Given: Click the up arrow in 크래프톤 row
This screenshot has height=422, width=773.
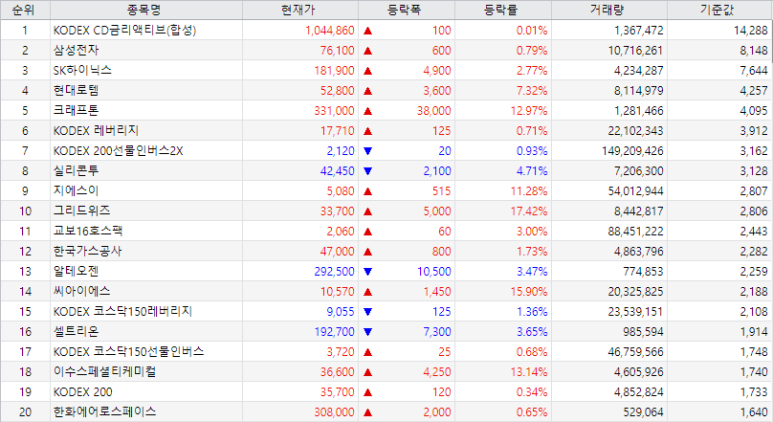Looking at the screenshot, I should point(368,111).
